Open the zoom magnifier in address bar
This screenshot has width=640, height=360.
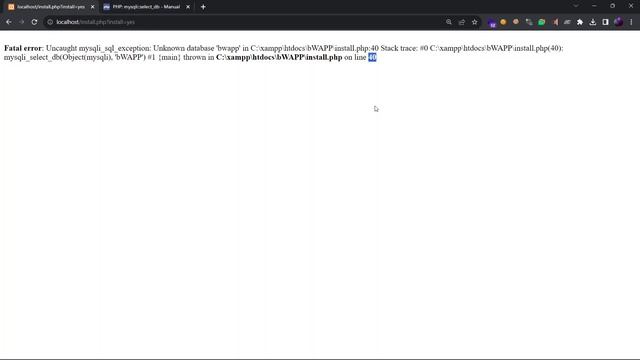[449, 22]
